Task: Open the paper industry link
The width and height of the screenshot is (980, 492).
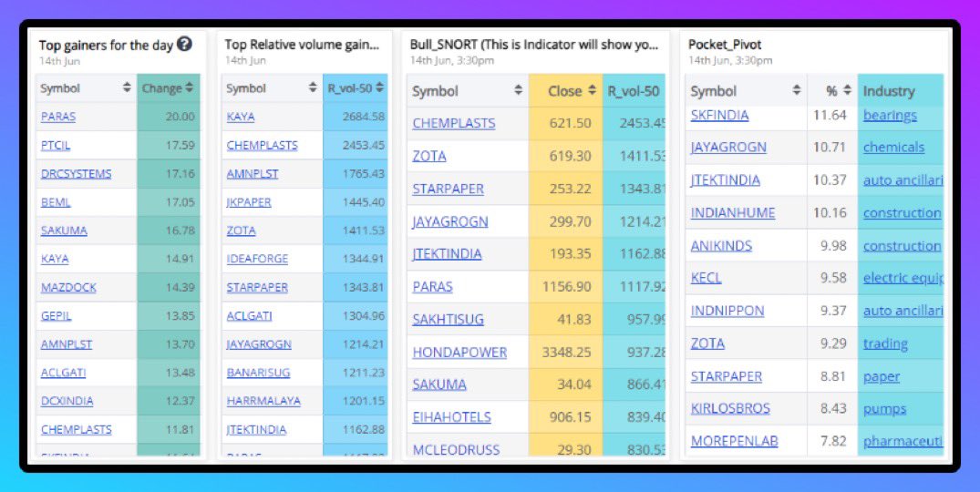Action: click(x=882, y=377)
